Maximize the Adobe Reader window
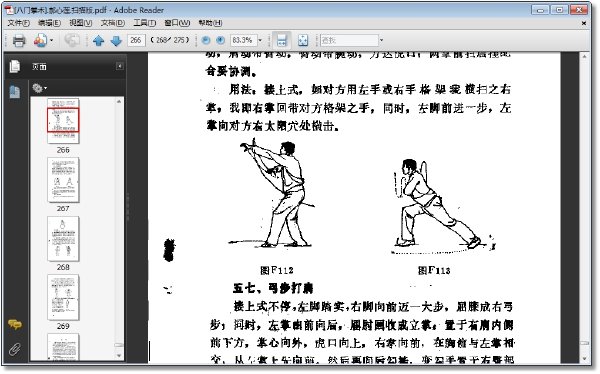The height and width of the screenshot is (374, 600). (559, 10)
